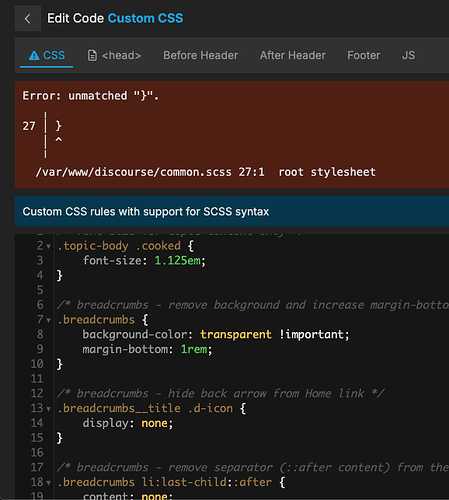Screen dimensions: 449x500
Task: Click the 'Edit Code' heading text
Action: pos(76,18)
